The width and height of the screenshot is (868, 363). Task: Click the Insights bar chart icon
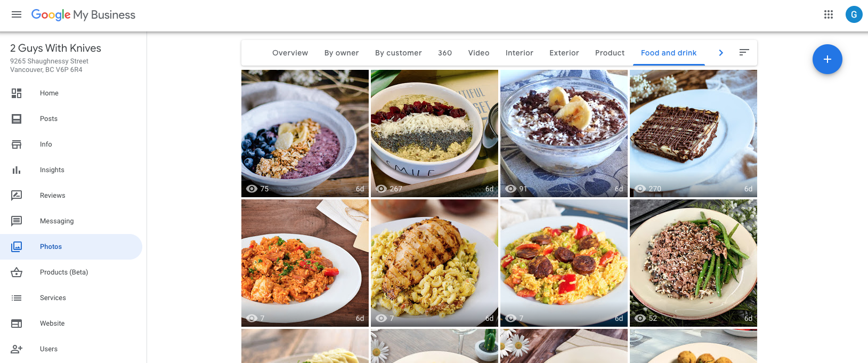[17, 170]
